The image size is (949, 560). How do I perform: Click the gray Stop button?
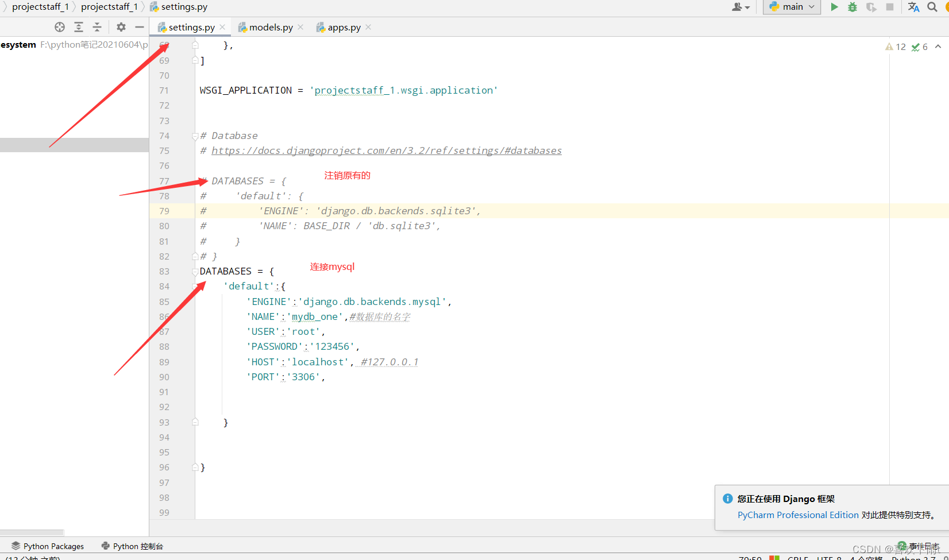(890, 7)
